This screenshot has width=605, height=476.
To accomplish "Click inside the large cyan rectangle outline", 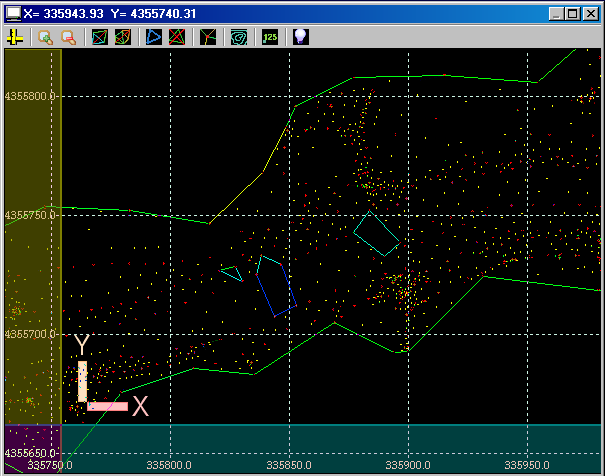I will (x=377, y=234).
